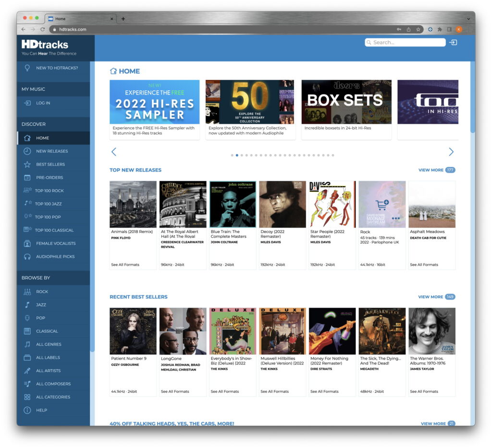The width and height of the screenshot is (492, 448).
Task: Click the Audiophile Picks headphones icon
Action: click(x=27, y=256)
